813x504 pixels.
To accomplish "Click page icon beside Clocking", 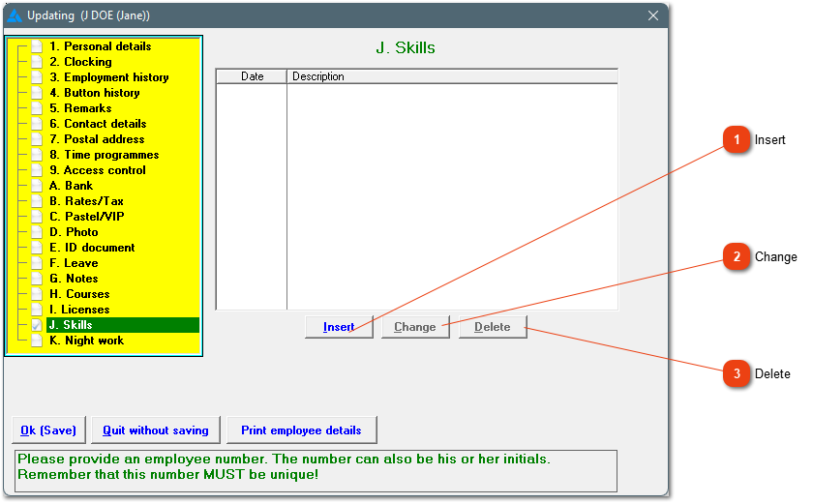I will [37, 62].
